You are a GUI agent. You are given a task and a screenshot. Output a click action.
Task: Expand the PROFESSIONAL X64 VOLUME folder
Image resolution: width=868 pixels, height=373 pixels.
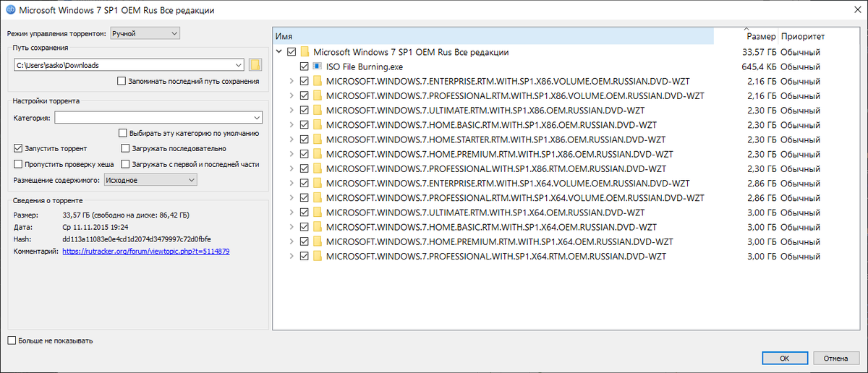click(292, 197)
